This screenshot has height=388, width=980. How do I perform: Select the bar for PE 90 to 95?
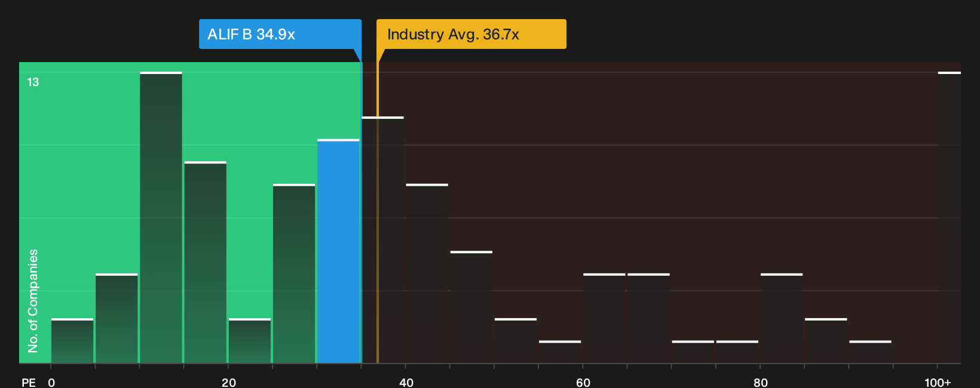870,352
